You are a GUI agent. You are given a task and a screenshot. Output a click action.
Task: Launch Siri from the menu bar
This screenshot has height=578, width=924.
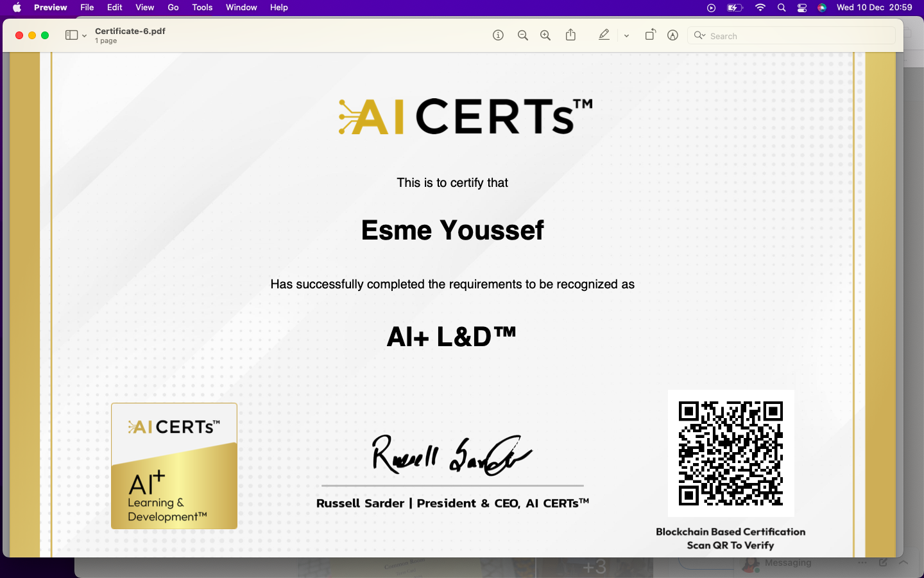pyautogui.click(x=822, y=8)
